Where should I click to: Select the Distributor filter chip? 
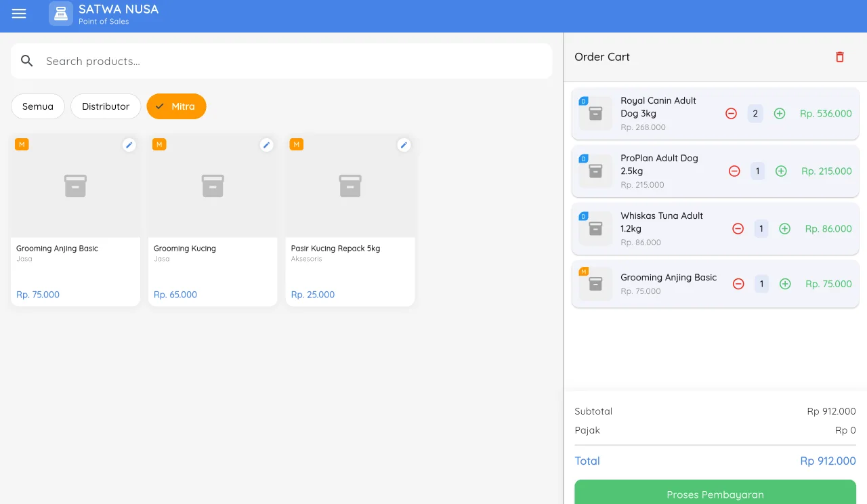[x=106, y=106]
